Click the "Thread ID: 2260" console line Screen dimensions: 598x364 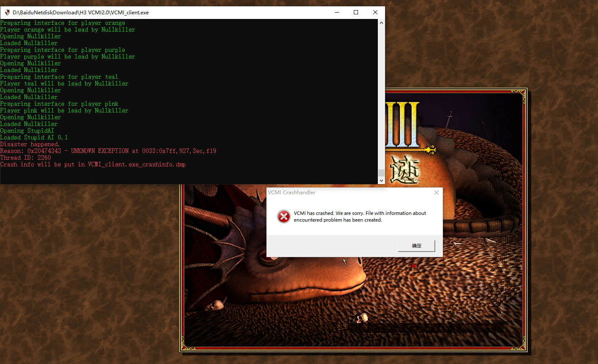25,158
